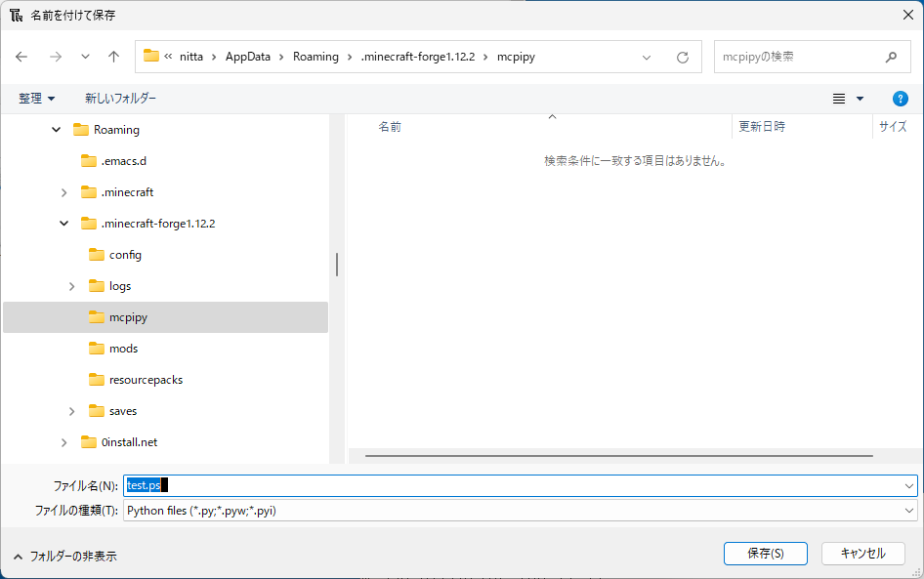The height and width of the screenshot is (579, 924).
Task: Refresh the mcpipy folder view
Action: pos(683,57)
